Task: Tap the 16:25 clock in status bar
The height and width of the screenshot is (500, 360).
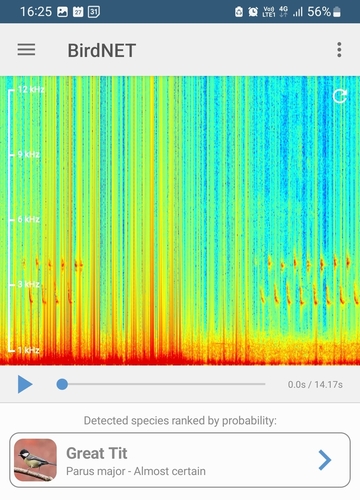Action: (36, 12)
